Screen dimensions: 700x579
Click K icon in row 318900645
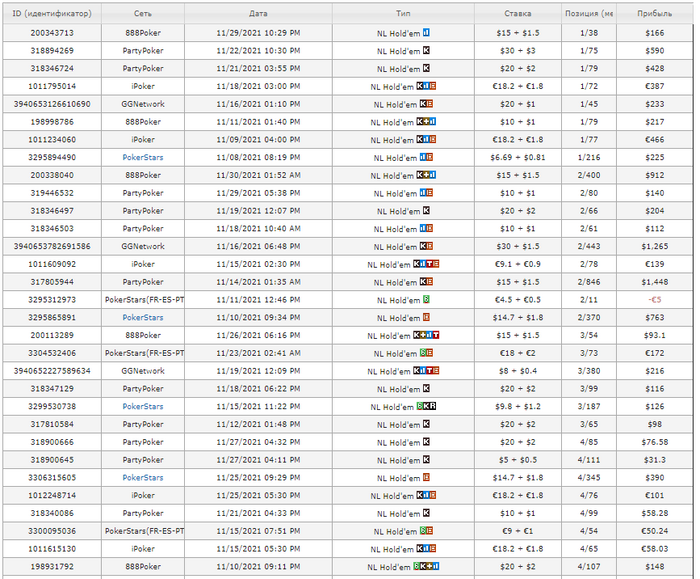coord(426,460)
